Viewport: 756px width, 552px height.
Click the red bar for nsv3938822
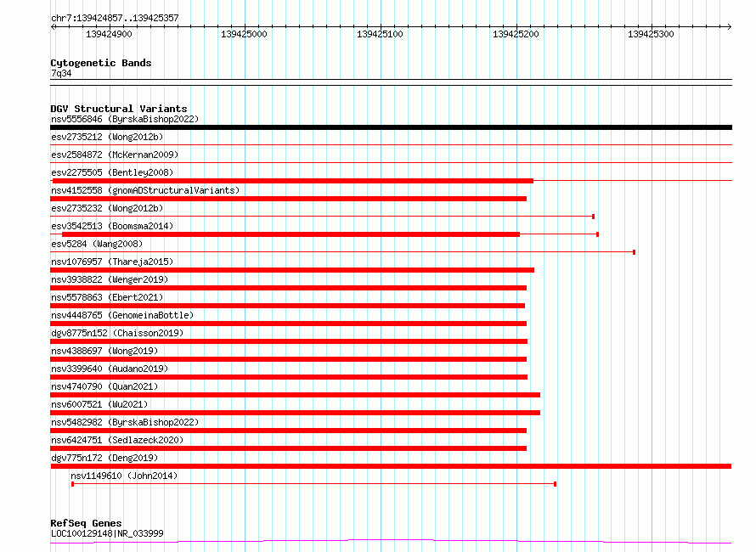[288, 288]
